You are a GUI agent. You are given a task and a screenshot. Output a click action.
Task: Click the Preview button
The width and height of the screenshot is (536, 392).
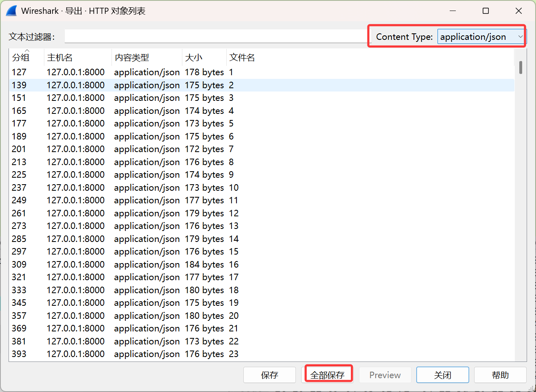[385, 375]
